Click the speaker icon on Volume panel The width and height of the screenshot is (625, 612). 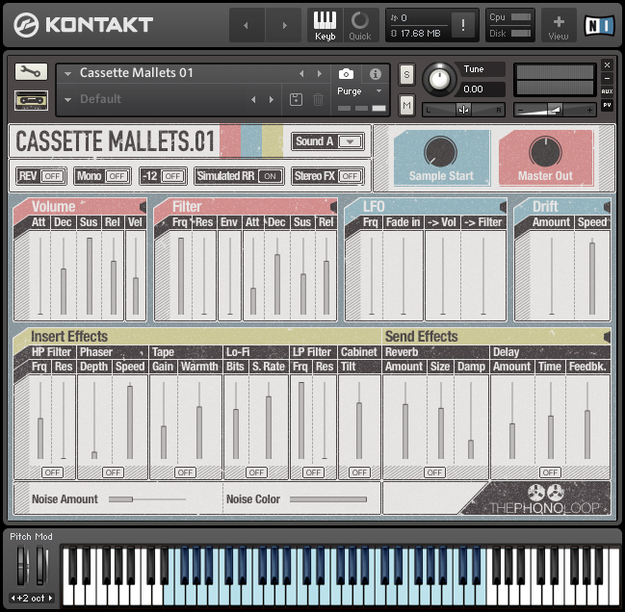tap(143, 207)
